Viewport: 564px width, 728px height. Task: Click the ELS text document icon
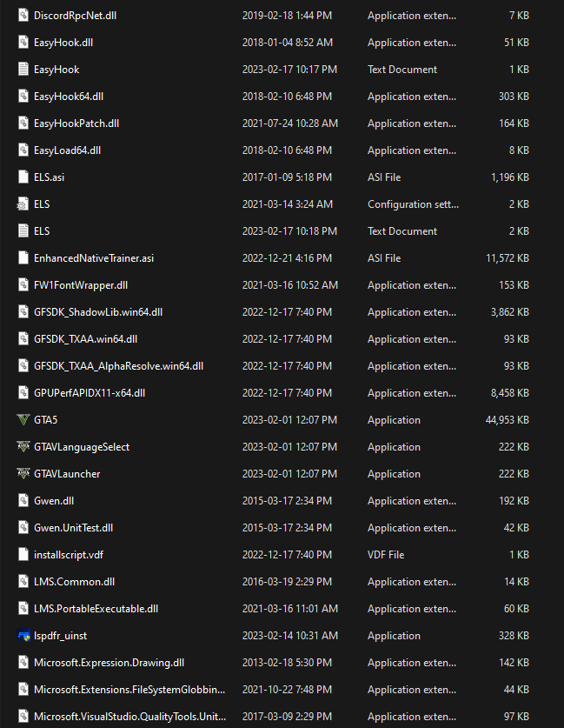(23, 230)
